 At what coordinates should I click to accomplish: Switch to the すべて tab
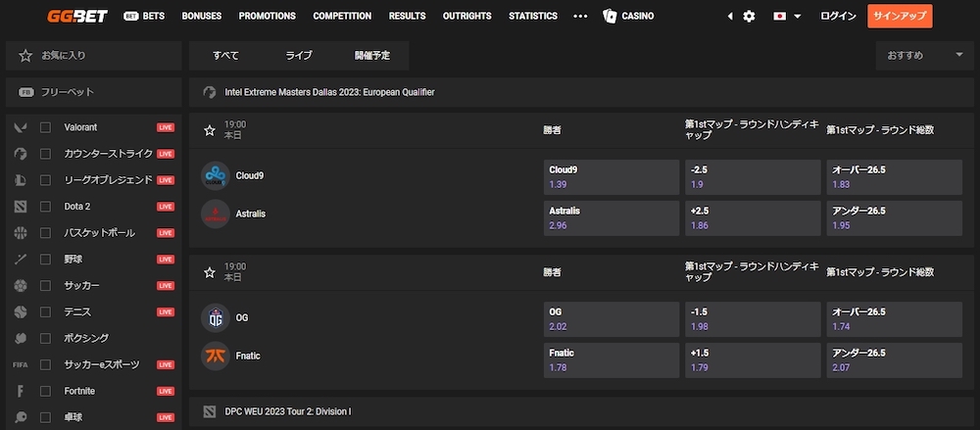pos(225,56)
